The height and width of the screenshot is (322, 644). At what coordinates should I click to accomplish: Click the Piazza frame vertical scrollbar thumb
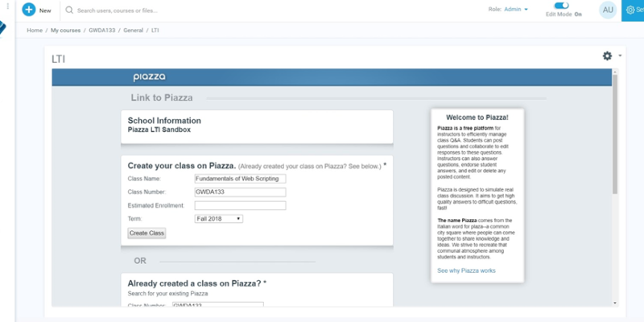click(615, 134)
